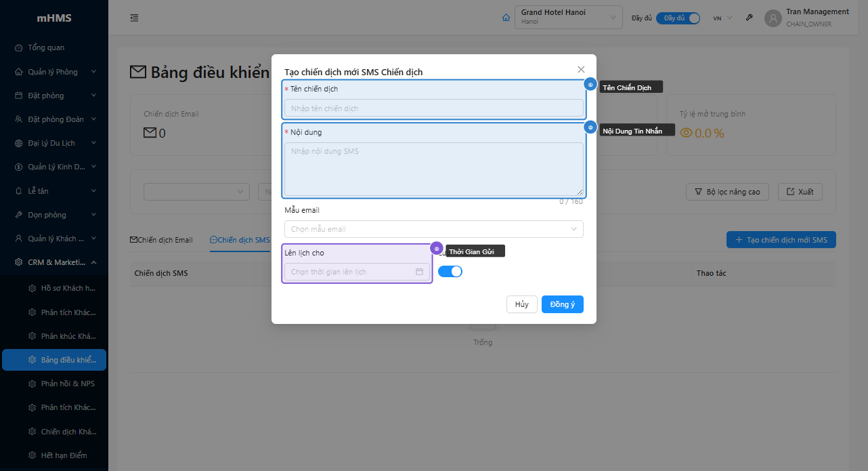The width and height of the screenshot is (868, 471).
Task: Toggle the Đầy đủ switch in header
Action: 678,18
